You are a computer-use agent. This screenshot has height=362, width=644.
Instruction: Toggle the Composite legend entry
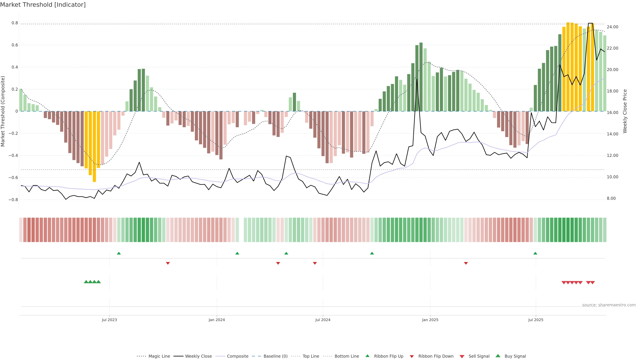click(237, 356)
